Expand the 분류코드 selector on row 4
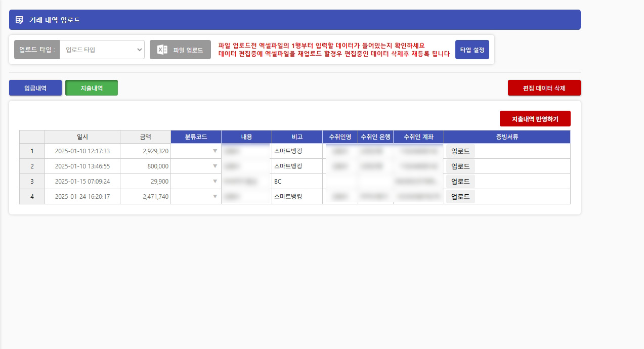This screenshot has height=349, width=644. pos(214,196)
